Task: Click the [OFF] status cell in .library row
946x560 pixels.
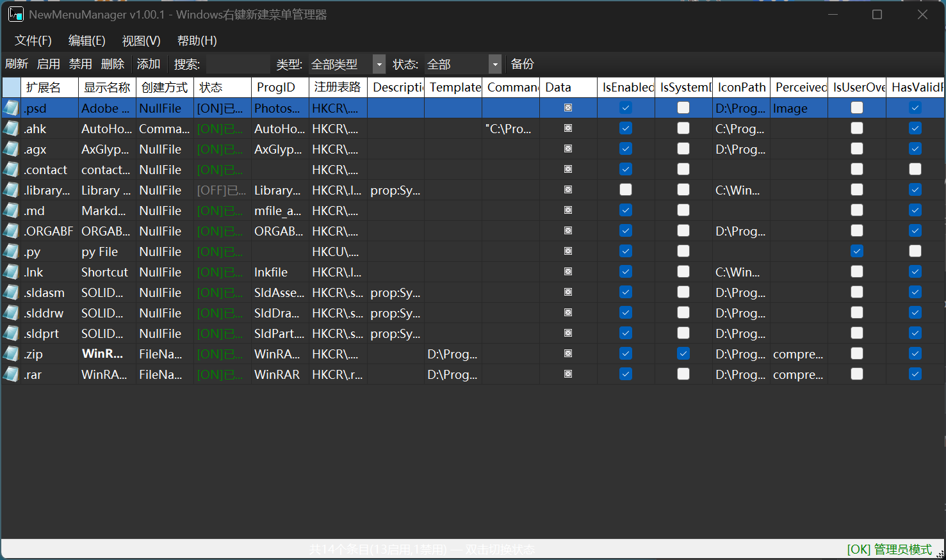Action: tap(222, 190)
